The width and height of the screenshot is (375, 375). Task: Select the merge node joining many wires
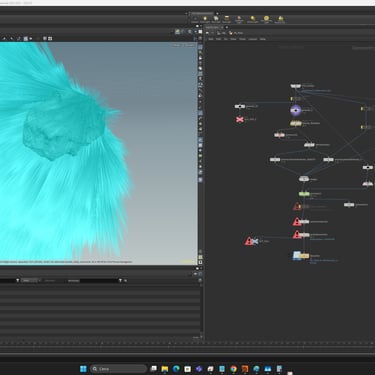tap(304, 179)
